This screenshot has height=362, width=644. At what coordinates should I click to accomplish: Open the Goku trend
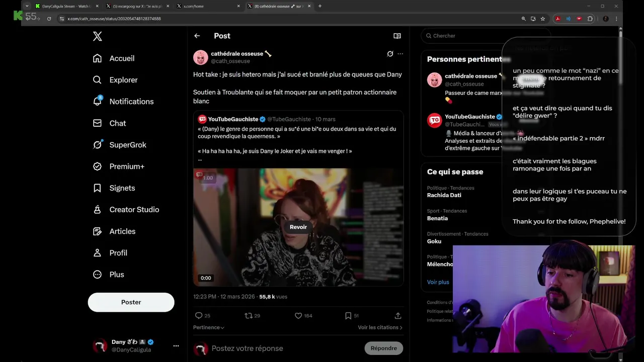point(434,241)
